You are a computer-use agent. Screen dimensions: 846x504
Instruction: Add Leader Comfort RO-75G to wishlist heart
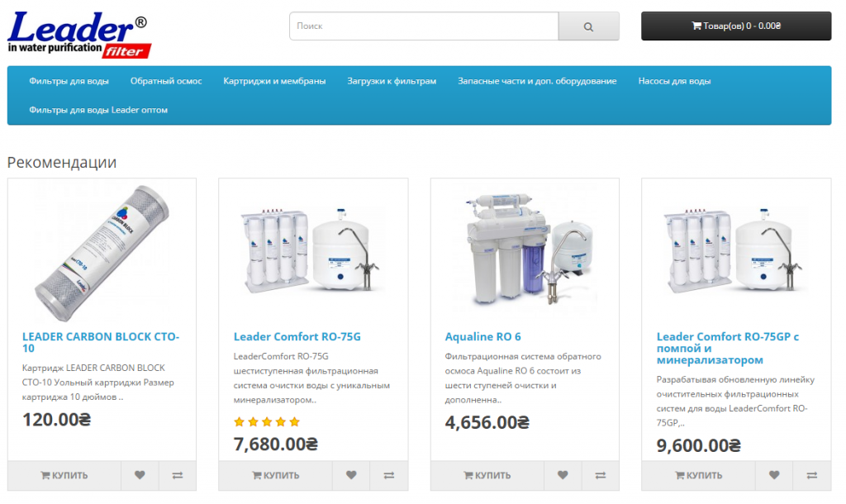coord(351,475)
